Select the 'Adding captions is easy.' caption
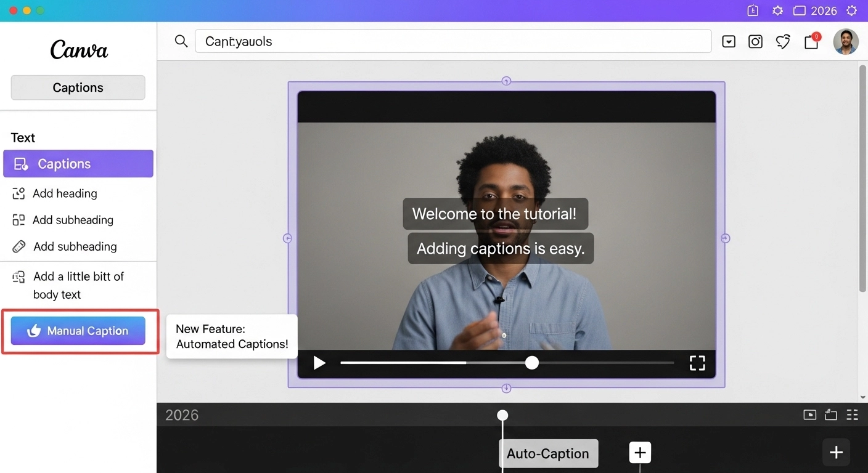Viewport: 868px width, 473px height. [501, 249]
